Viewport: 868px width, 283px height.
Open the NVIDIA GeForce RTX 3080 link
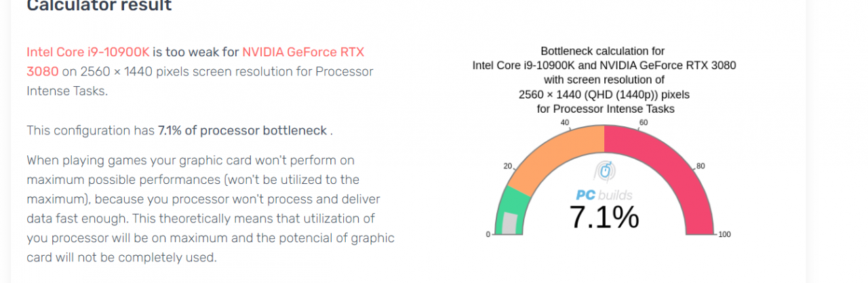(x=303, y=52)
